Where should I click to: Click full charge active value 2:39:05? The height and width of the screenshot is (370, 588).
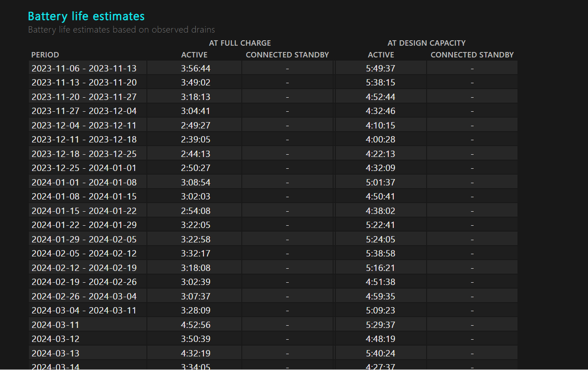[x=196, y=139]
